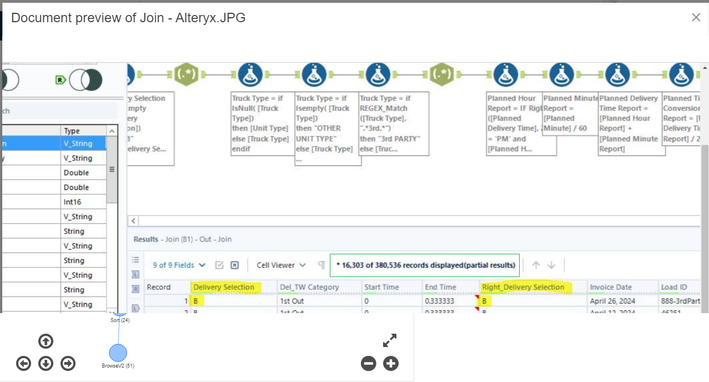Select the Int16 type row

click(x=53, y=202)
